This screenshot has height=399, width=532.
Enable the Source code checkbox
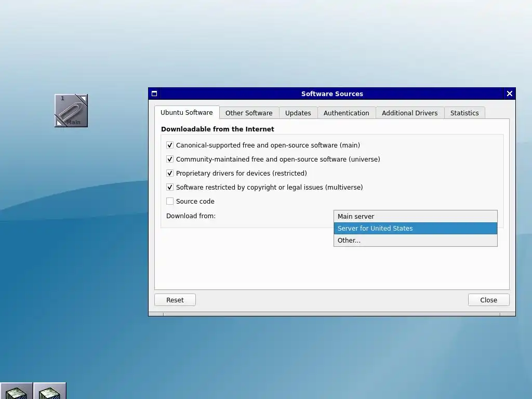pyautogui.click(x=170, y=201)
